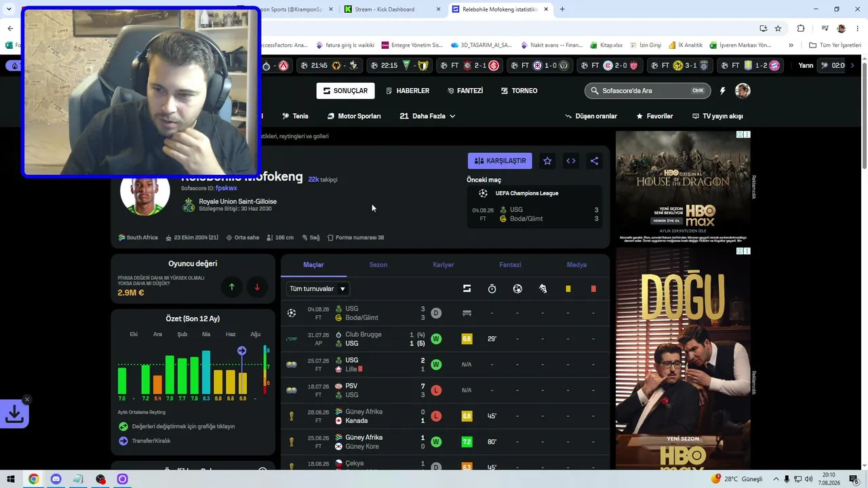Click the cyan 8.3 bar in the summary chart
868x488 pixels.
[206, 372]
